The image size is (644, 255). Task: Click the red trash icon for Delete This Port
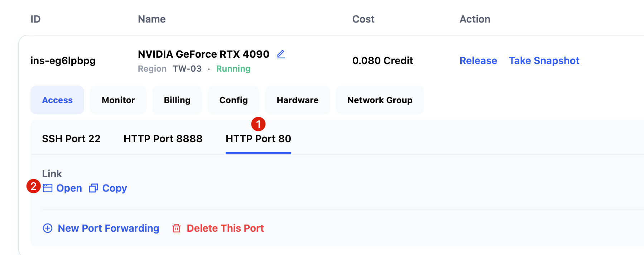tap(177, 228)
